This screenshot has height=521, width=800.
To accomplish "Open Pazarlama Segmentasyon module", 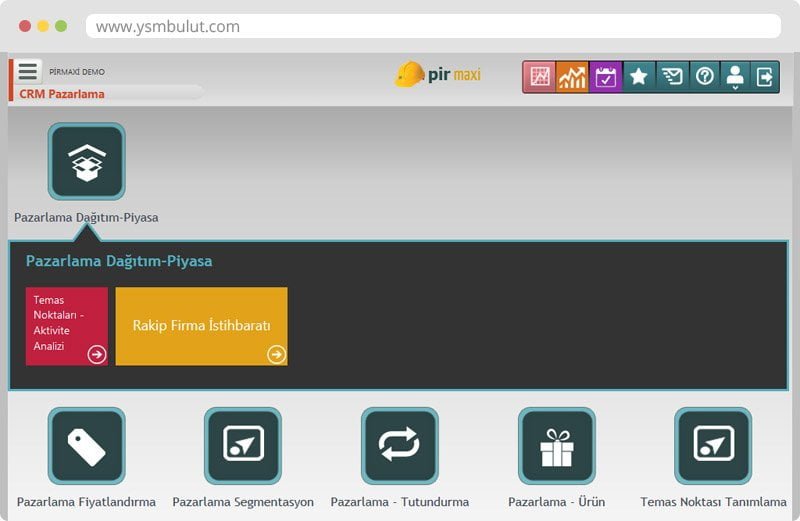I will (x=243, y=446).
